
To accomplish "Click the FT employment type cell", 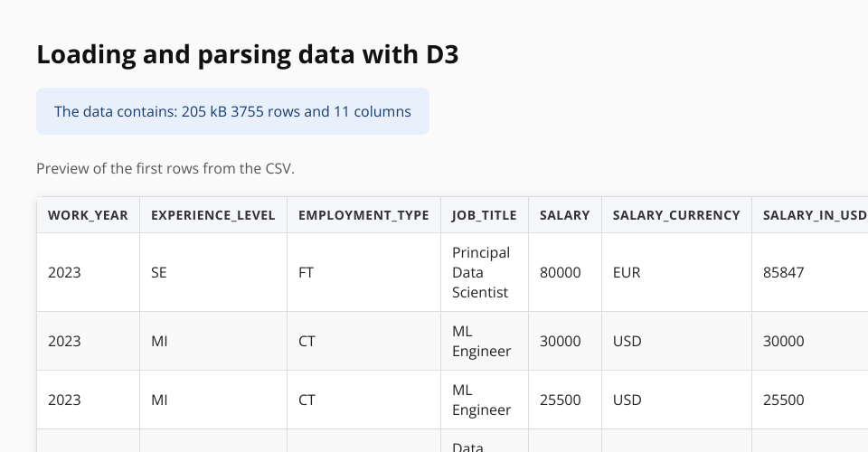I will click(306, 272).
